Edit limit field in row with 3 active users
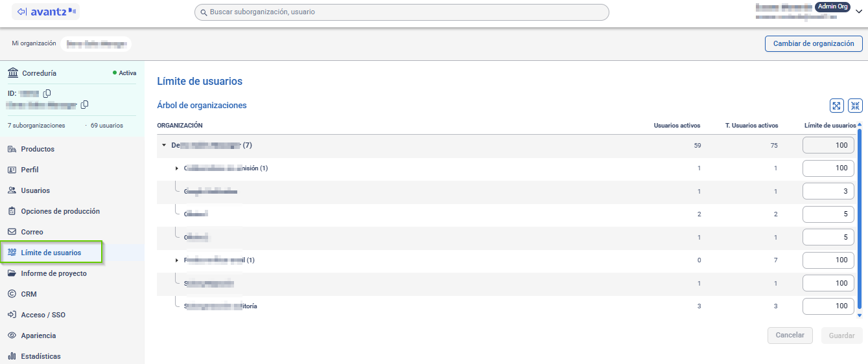The height and width of the screenshot is (364, 868). point(828,306)
